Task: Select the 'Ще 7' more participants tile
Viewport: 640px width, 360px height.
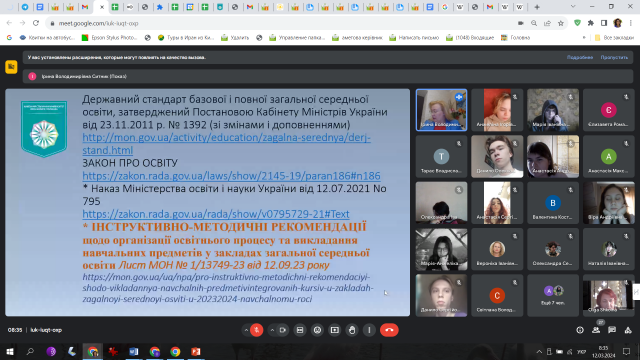Action: point(553,295)
